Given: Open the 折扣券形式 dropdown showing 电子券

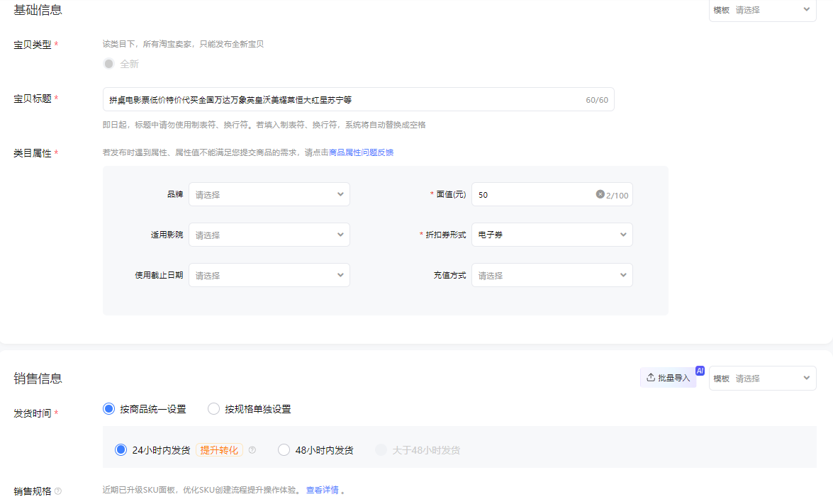Looking at the screenshot, I should point(552,235).
